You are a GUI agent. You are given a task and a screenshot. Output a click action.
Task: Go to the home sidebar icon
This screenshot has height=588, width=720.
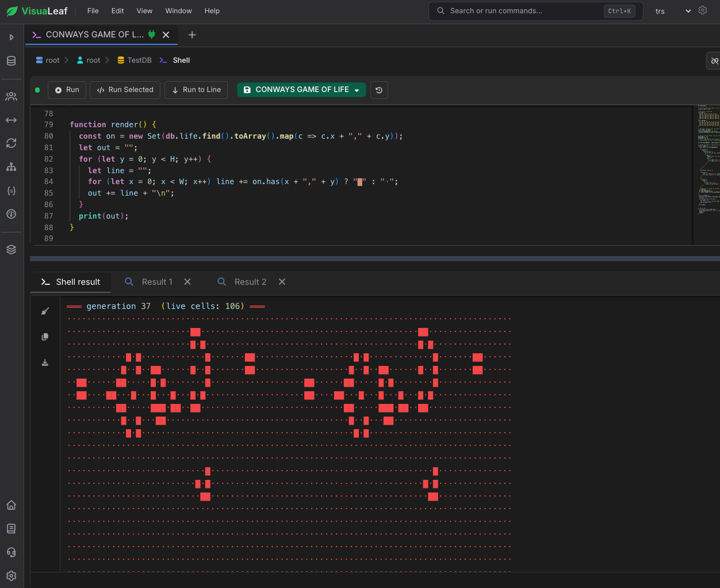coord(12,505)
